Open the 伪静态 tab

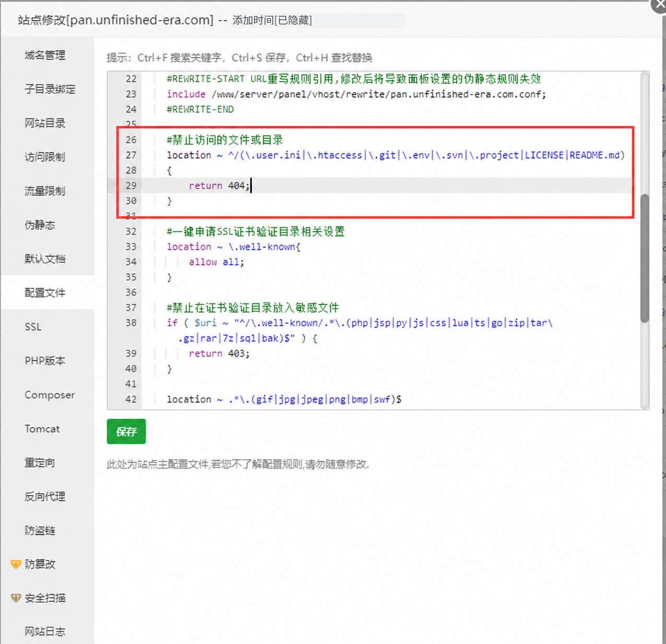[40, 225]
